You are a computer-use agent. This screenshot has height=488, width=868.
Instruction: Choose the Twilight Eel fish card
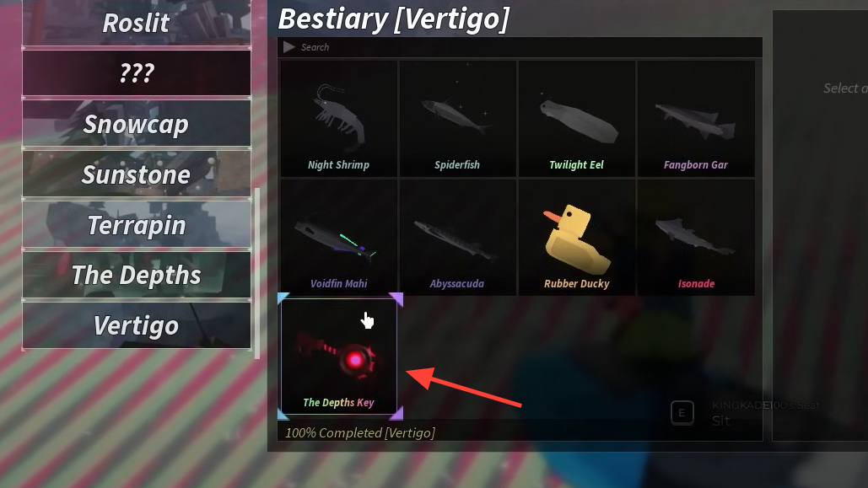[576, 118]
